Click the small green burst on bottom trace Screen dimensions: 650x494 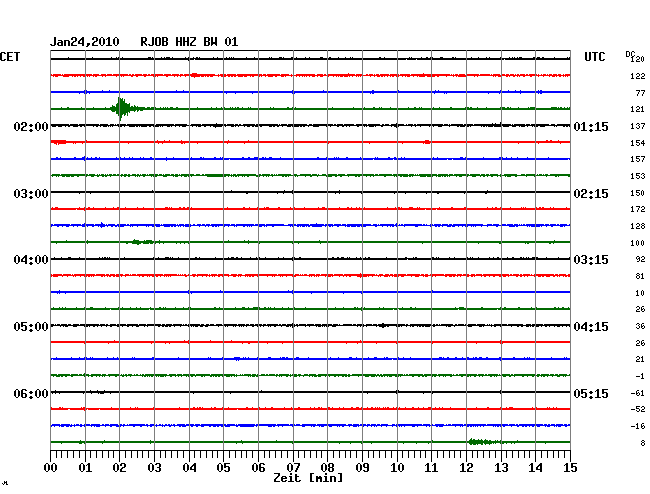point(483,442)
